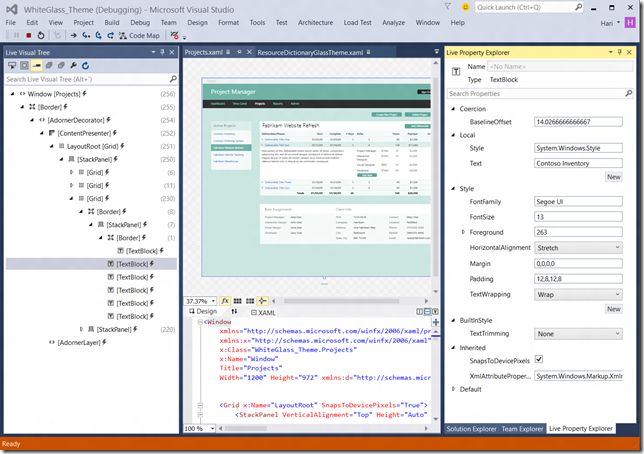Click the search icon in Search Properties
Screen dimensions: 644x454
tap(628, 94)
